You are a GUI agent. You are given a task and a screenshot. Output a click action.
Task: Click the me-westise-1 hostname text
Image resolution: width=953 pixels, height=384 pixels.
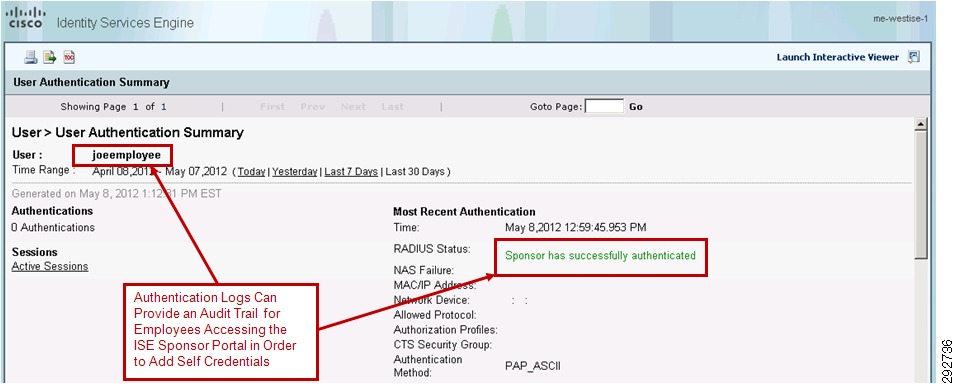tap(900, 18)
